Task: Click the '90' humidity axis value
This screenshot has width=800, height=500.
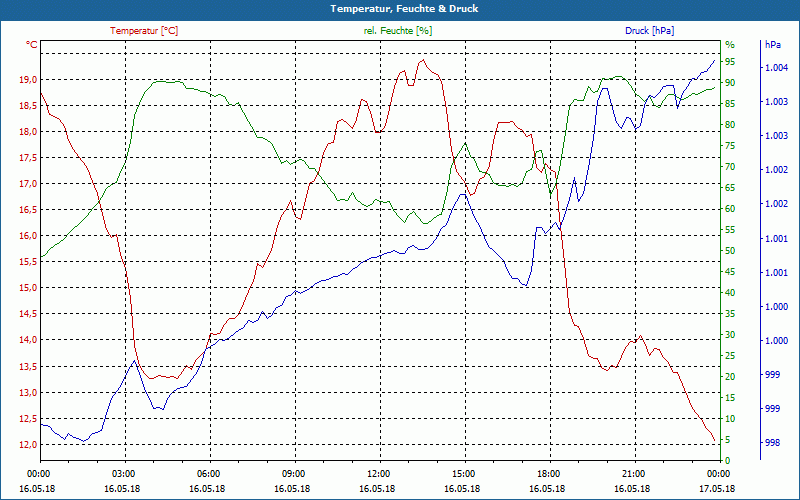Action: [730, 83]
